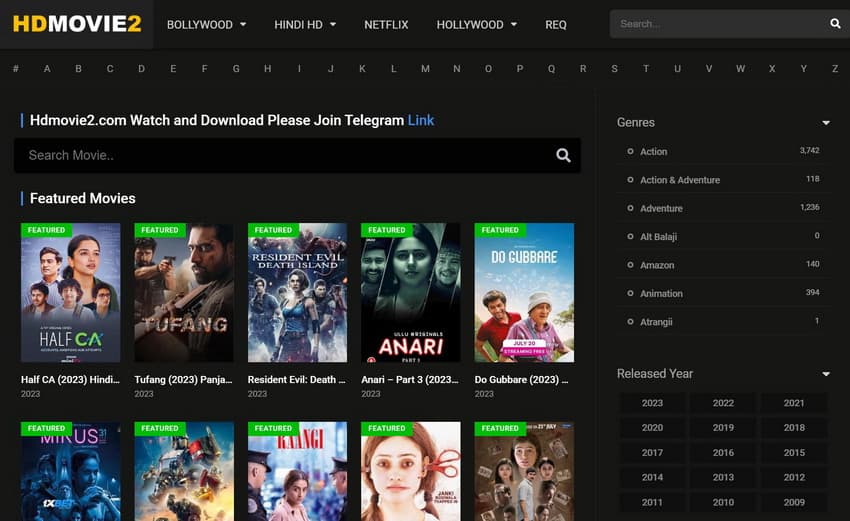This screenshot has width=850, height=521.
Task: Go to the Netflix menu item
Action: coord(386,24)
